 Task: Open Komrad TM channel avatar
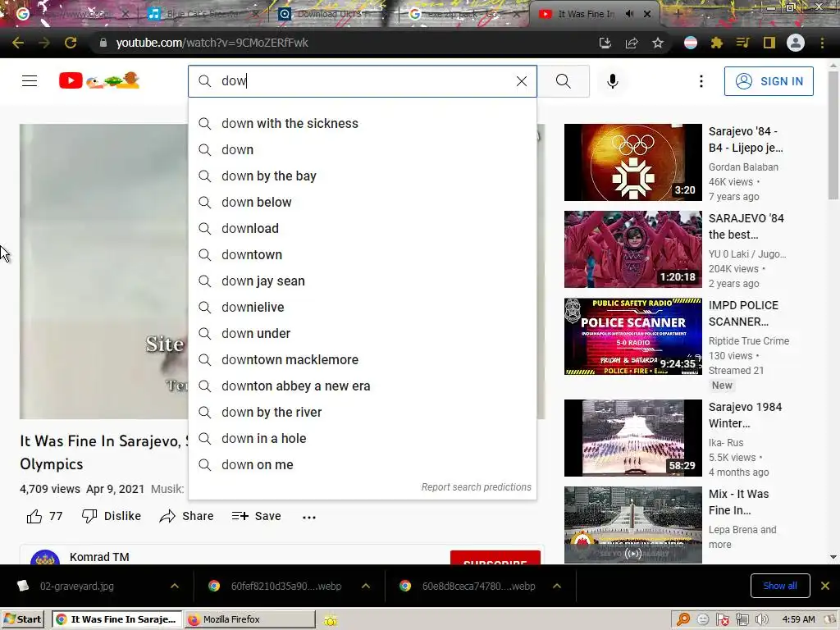pyautogui.click(x=45, y=557)
